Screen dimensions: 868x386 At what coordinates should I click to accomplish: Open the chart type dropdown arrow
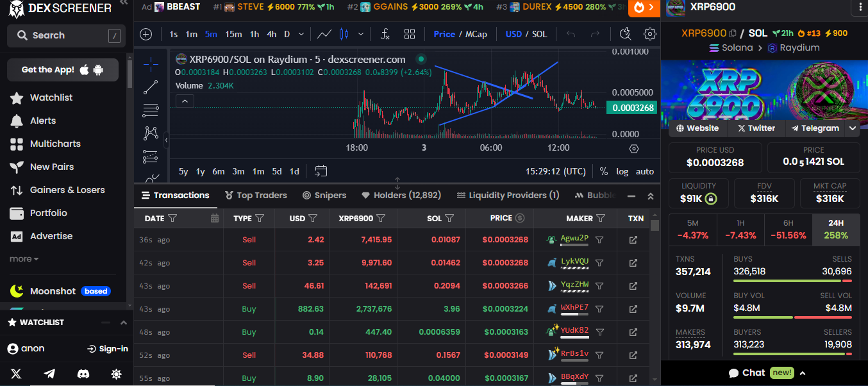(x=361, y=34)
